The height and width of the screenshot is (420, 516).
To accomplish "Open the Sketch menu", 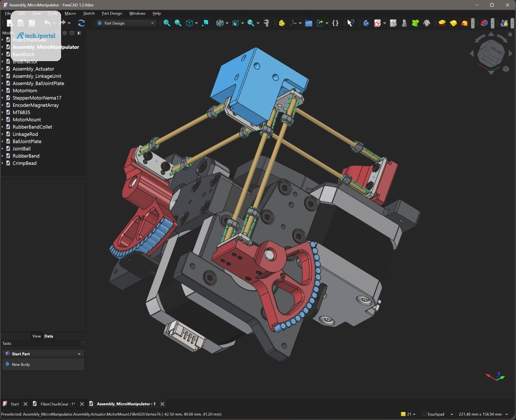I will pos(89,14).
